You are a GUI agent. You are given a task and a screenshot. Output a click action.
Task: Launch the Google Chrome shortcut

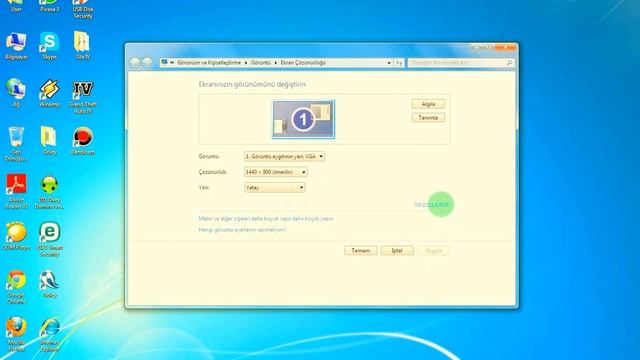tap(16, 287)
